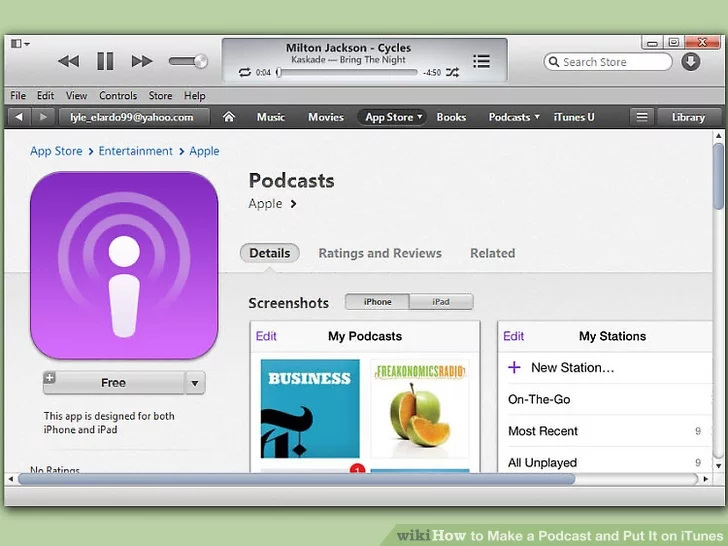Open the Edit menu
Screen dimensions: 728x546
pos(46,96)
